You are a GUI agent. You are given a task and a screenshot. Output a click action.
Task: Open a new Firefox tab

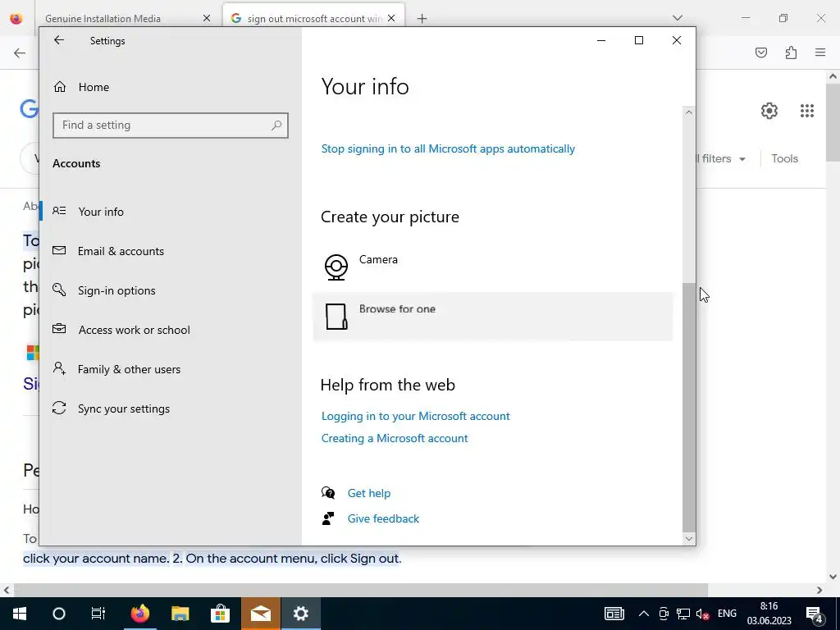pyautogui.click(x=422, y=18)
